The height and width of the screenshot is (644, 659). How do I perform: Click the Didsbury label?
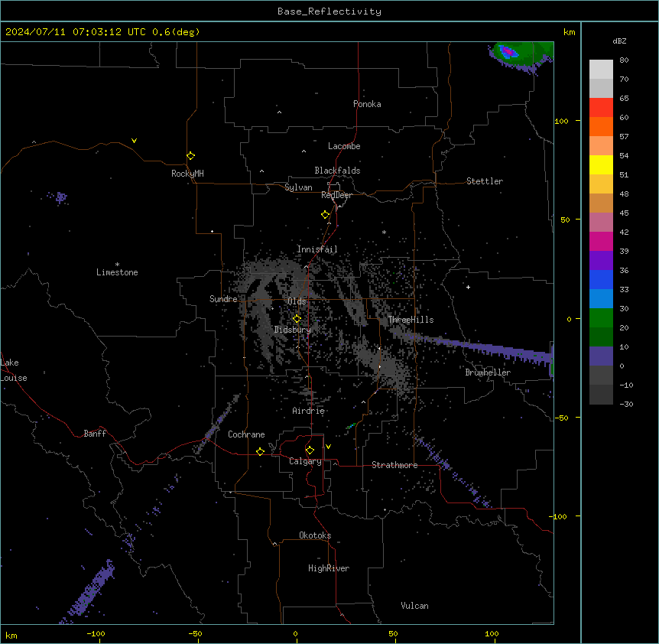click(x=293, y=330)
